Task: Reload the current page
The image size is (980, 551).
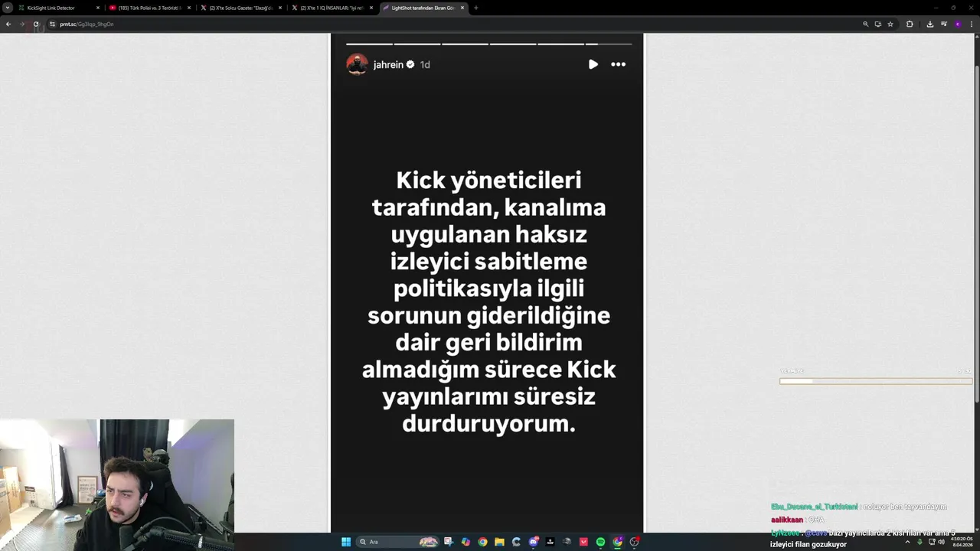Action: (35, 24)
